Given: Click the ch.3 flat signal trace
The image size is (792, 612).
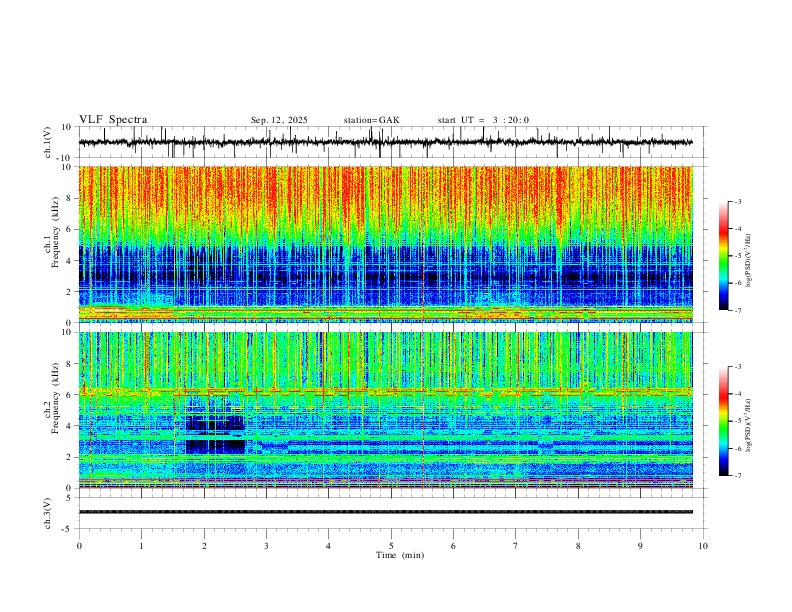Looking at the screenshot, I should click(x=386, y=512).
